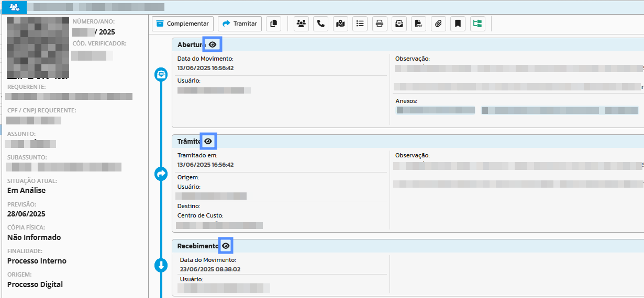Screen dimensions: 644x298
Task: Click the Destino label in Trâmite
Action: [x=190, y=206]
